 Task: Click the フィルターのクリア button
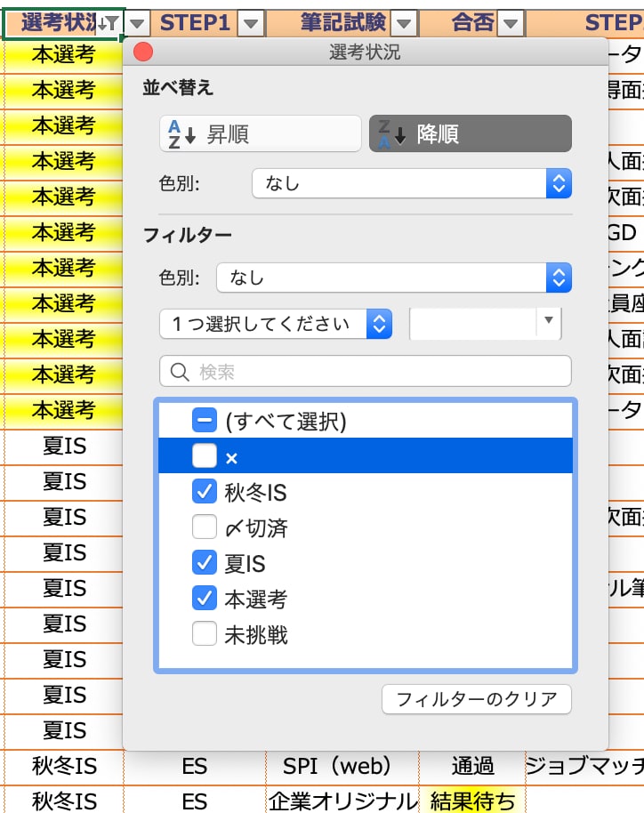pos(477,699)
